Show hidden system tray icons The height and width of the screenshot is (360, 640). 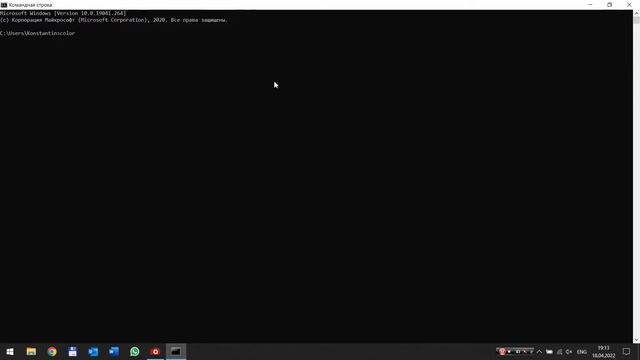click(x=539, y=352)
